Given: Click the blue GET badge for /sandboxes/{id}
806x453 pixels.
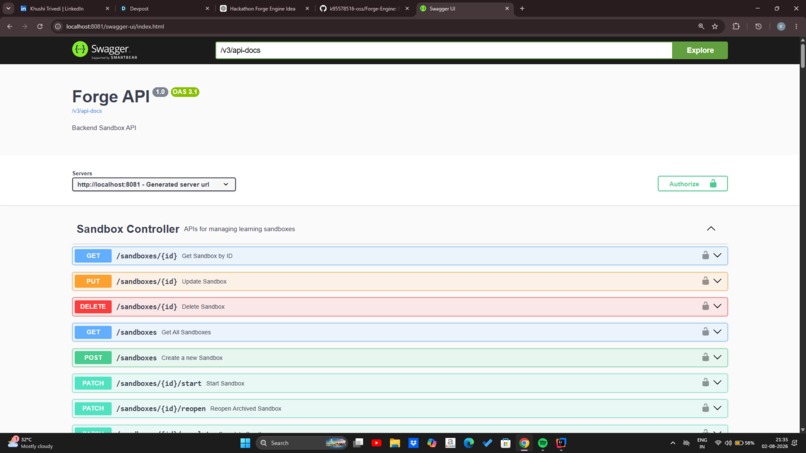Looking at the screenshot, I should 93,256.
